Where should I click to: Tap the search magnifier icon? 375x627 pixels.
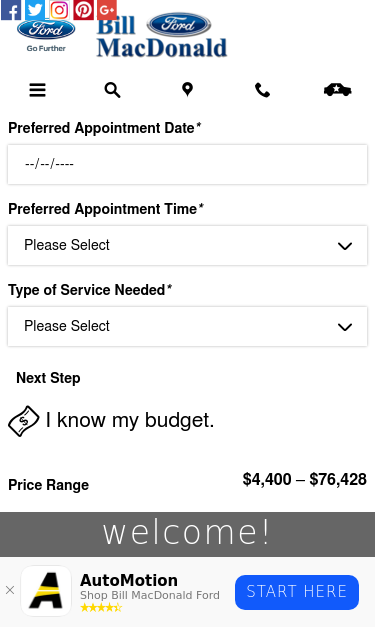click(x=112, y=90)
